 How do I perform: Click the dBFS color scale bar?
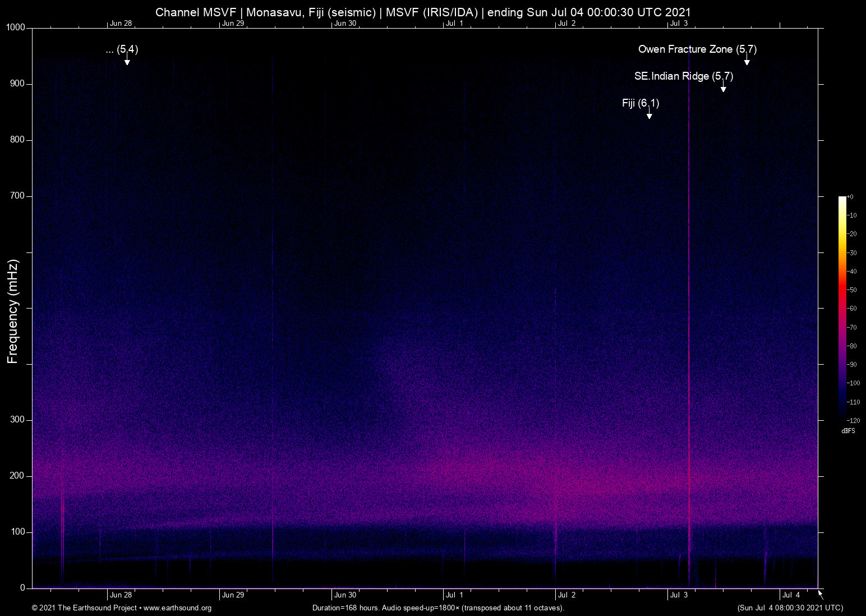pyautogui.click(x=842, y=308)
